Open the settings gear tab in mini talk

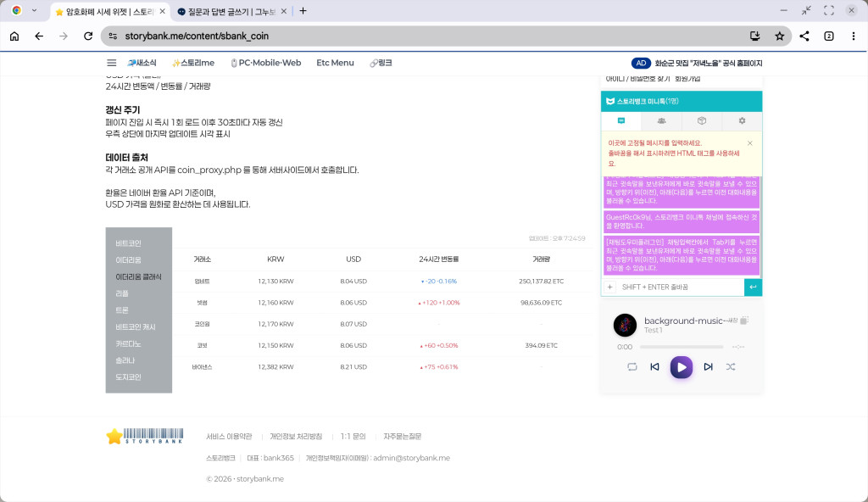(x=742, y=120)
